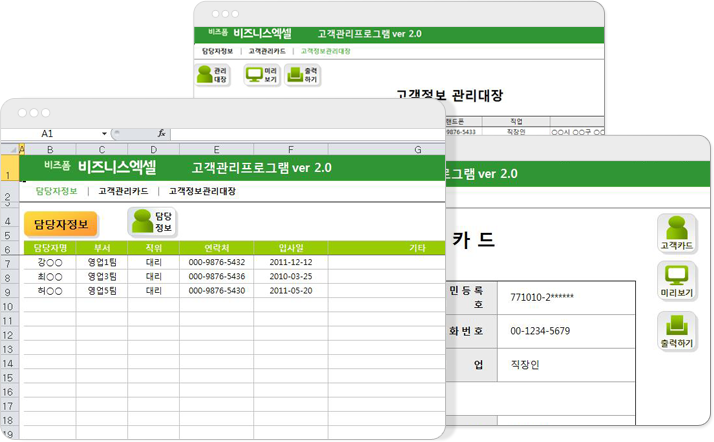714x442 pixels.
Task: Click the 미리보기 icon in right window
Action: 677,281
